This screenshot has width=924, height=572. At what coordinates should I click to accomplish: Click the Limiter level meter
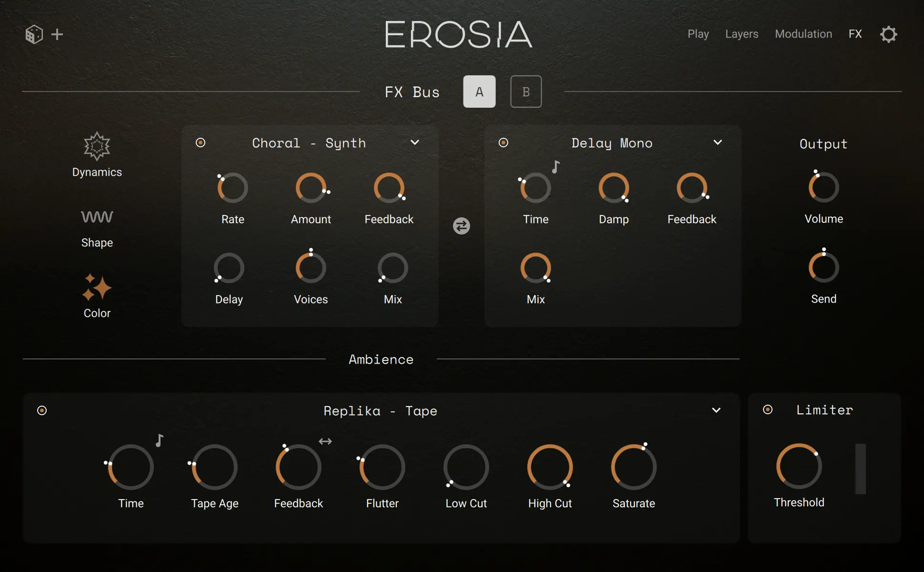point(860,470)
